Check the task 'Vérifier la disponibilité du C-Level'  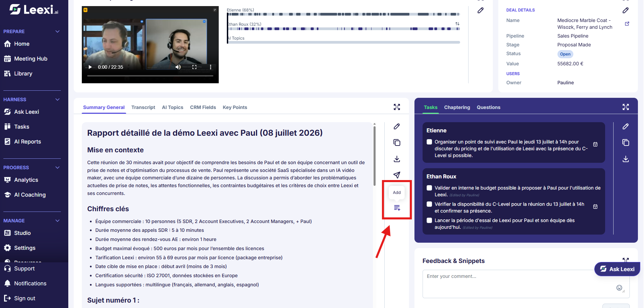tap(429, 204)
